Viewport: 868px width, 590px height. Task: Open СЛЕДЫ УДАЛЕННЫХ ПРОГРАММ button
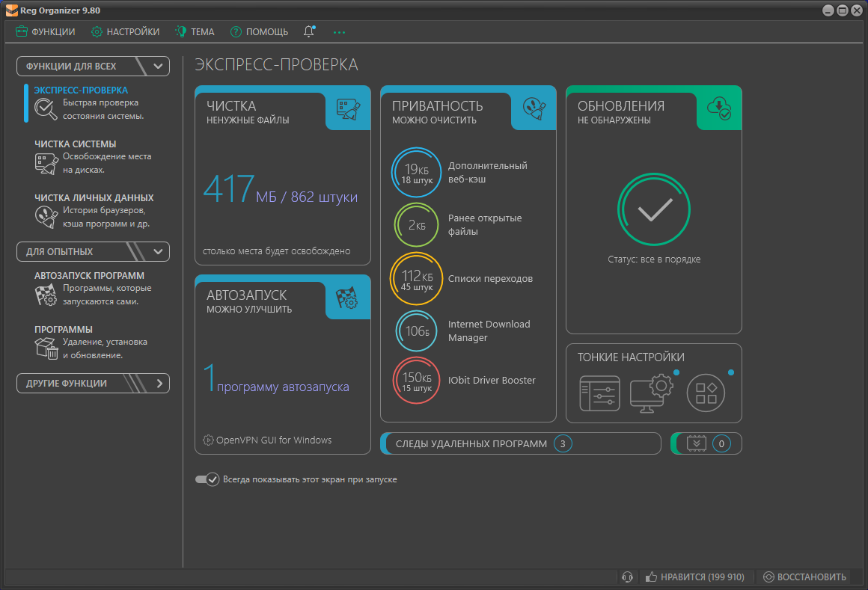(x=521, y=443)
